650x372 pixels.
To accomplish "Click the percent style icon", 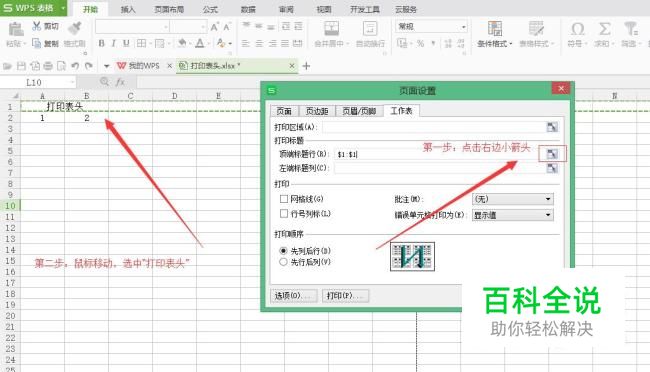I will click(x=420, y=43).
